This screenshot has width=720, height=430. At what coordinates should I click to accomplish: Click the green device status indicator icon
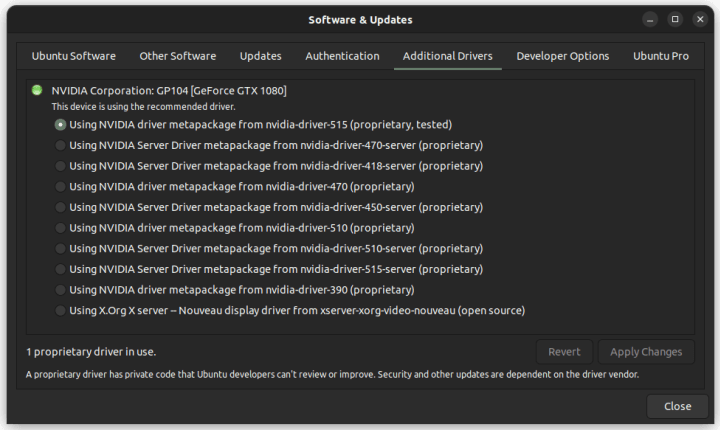37,90
